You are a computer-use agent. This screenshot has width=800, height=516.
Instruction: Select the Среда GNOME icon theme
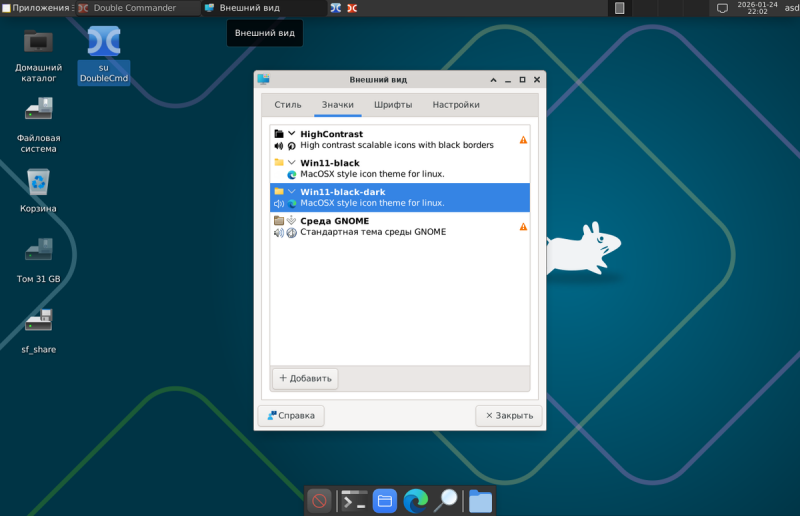399,226
